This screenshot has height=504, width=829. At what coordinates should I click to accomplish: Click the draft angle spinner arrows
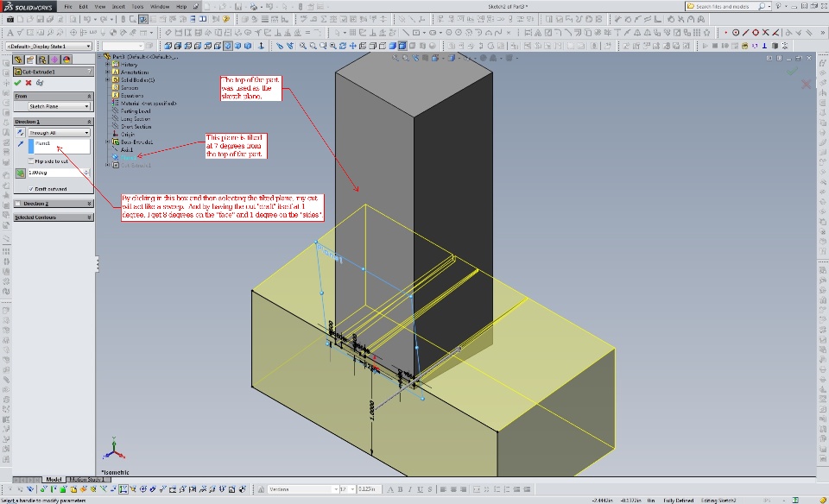[87, 173]
